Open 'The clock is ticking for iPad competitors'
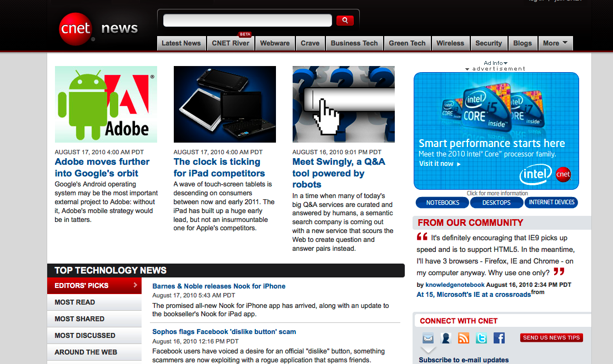The image size is (613, 364). pos(219,168)
